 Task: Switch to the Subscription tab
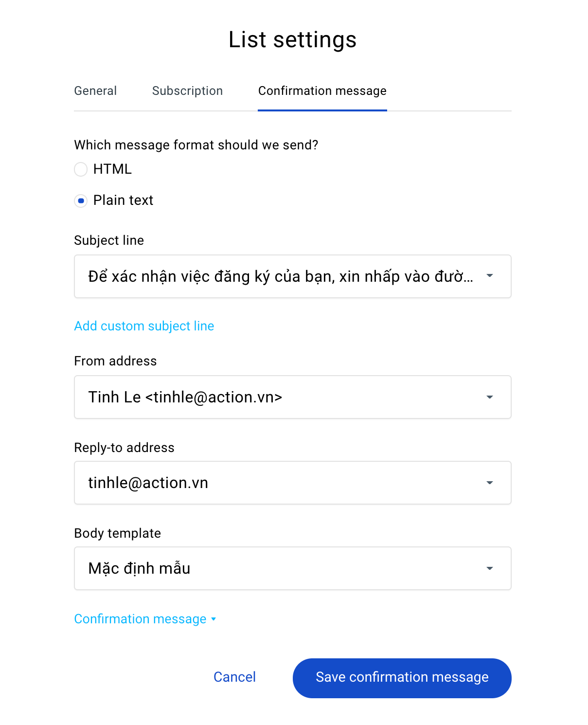187,91
